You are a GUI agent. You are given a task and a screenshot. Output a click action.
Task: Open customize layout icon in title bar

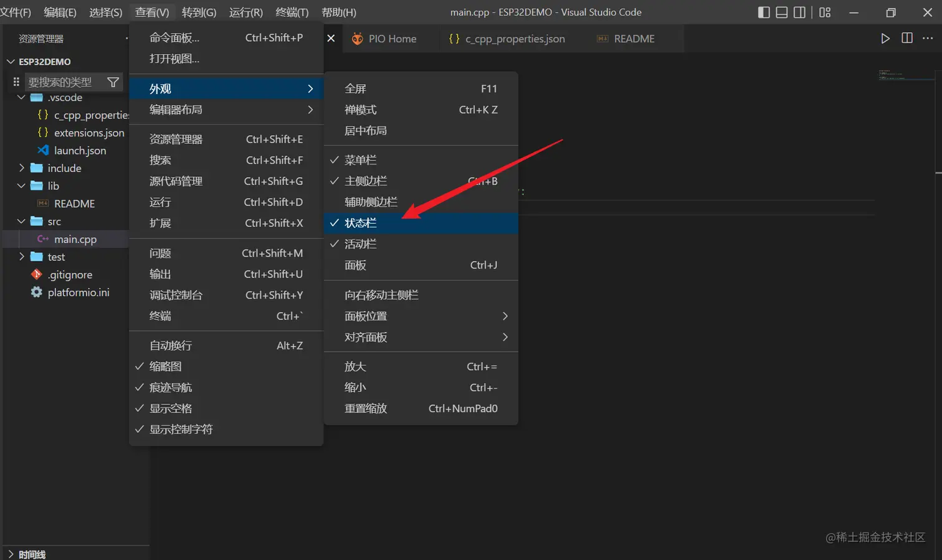(825, 12)
